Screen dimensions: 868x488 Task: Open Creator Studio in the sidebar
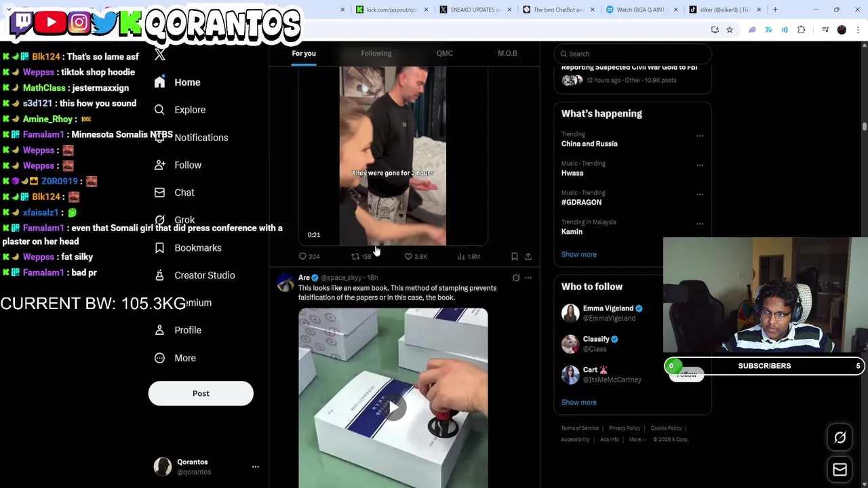195,275
